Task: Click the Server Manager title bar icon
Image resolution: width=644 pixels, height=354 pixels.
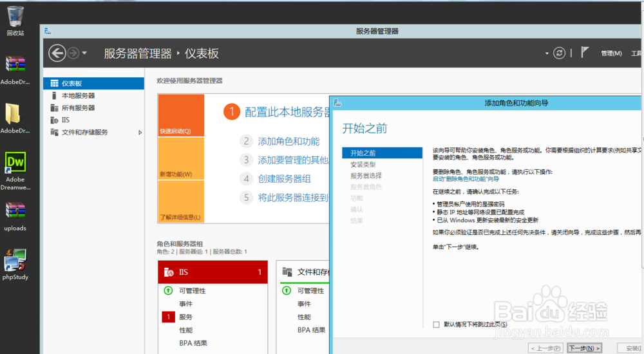Action: [x=48, y=31]
